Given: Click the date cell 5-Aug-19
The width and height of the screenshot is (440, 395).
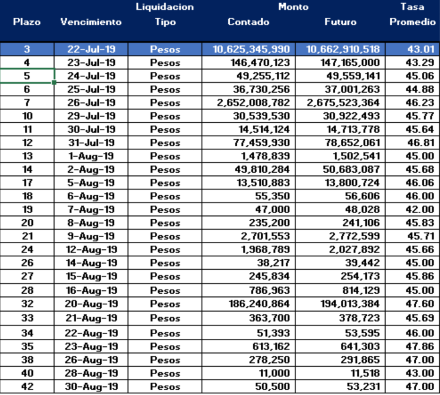Looking at the screenshot, I should pyautogui.click(x=91, y=182).
